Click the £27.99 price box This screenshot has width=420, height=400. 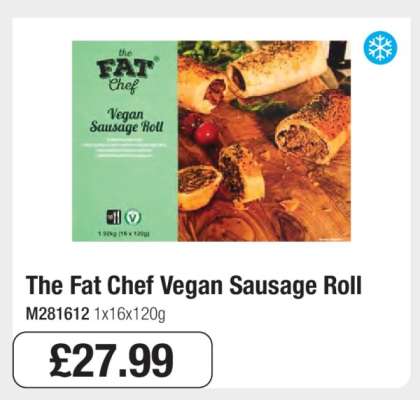113,360
